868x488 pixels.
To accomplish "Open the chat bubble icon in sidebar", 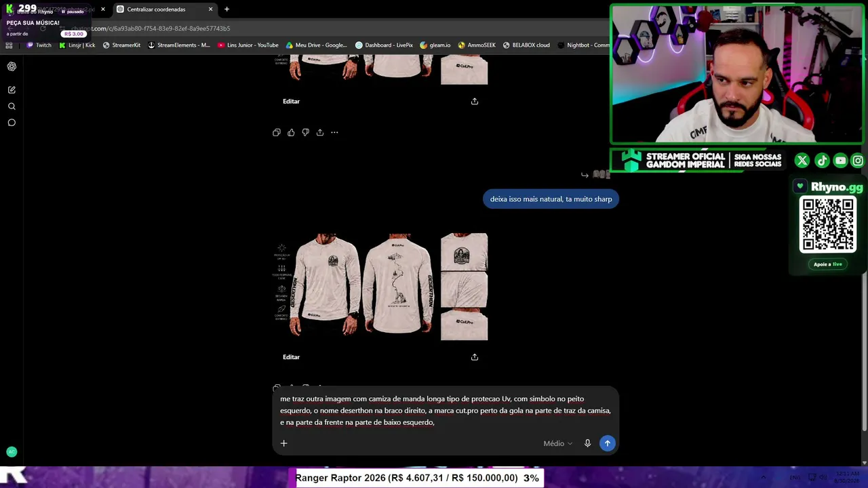I will pyautogui.click(x=12, y=123).
